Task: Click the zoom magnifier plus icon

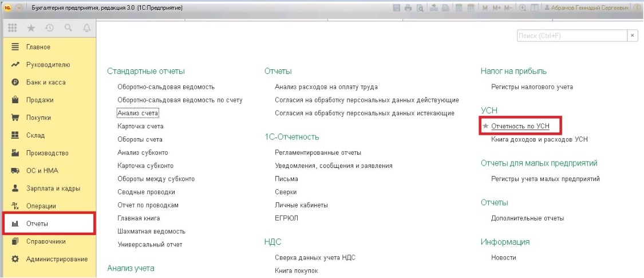Action: click(x=523, y=8)
